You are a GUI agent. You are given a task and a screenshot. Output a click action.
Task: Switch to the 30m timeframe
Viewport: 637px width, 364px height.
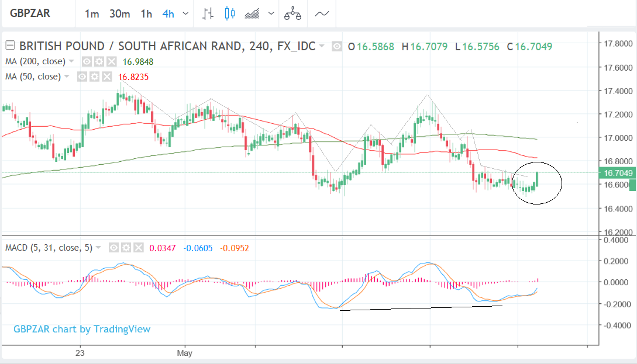[x=119, y=14]
